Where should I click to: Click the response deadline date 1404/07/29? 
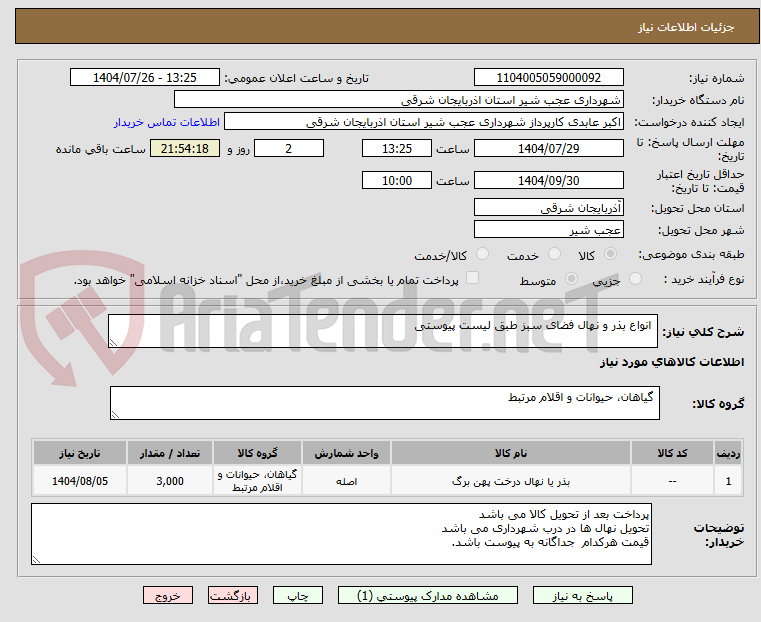(548, 148)
